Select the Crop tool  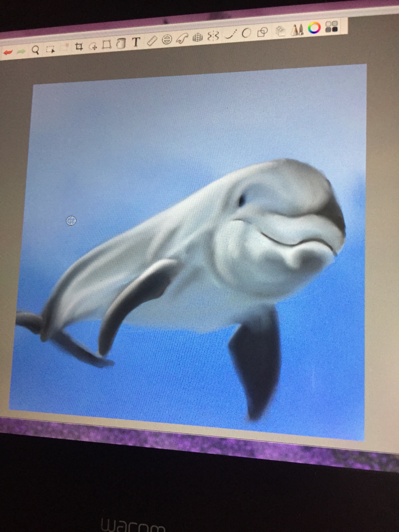79,46
